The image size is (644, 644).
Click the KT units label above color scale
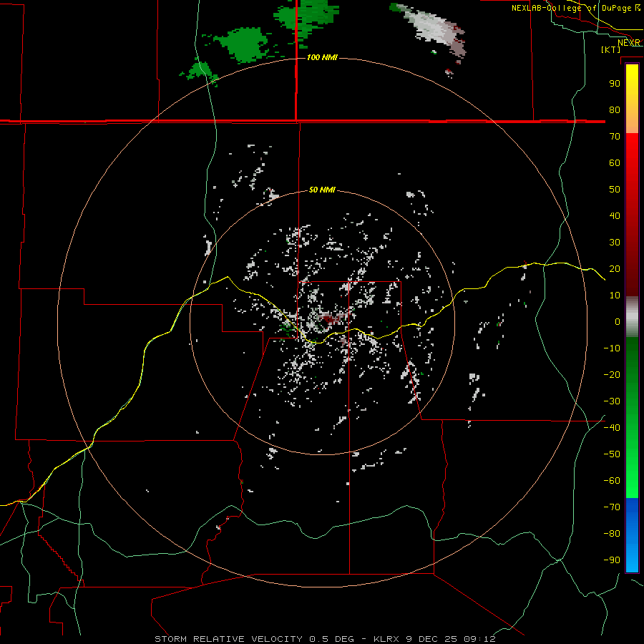611,49
